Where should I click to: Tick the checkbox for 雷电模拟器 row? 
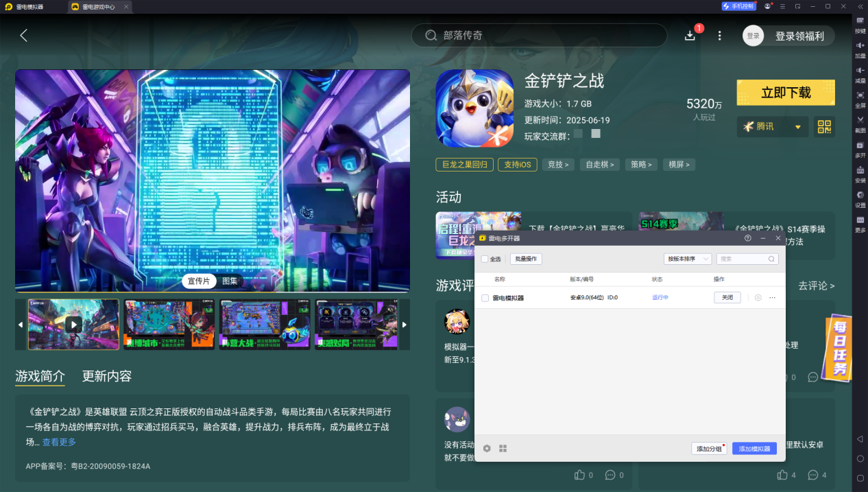[485, 298]
